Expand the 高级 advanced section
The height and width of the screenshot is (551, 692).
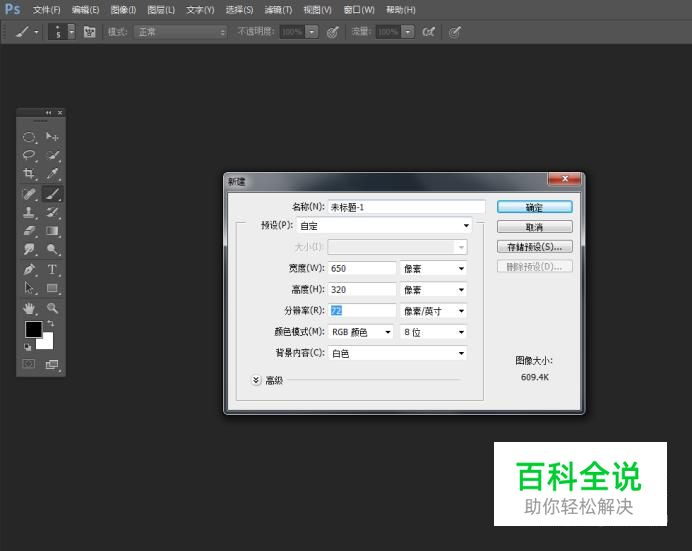(256, 380)
